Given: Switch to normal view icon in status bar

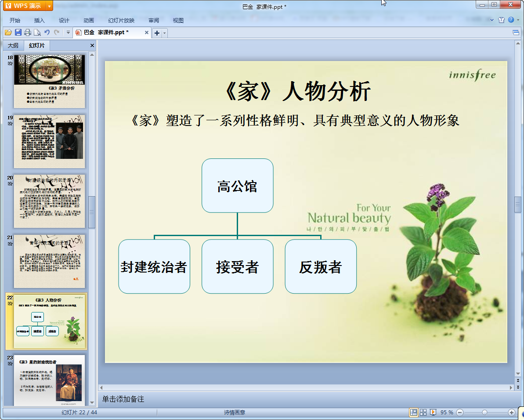Looking at the screenshot, I should 413,413.
